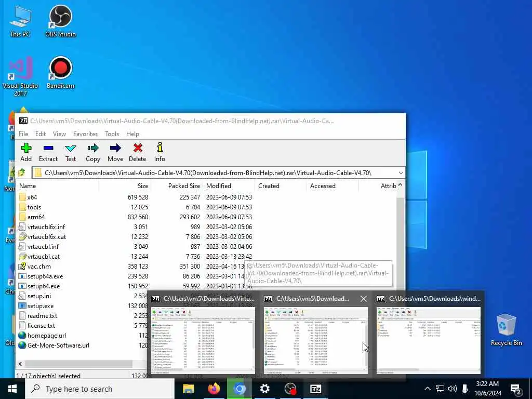Select the vrtaucbl6x.inf file
The width and height of the screenshot is (532, 399).
[x=46, y=227]
